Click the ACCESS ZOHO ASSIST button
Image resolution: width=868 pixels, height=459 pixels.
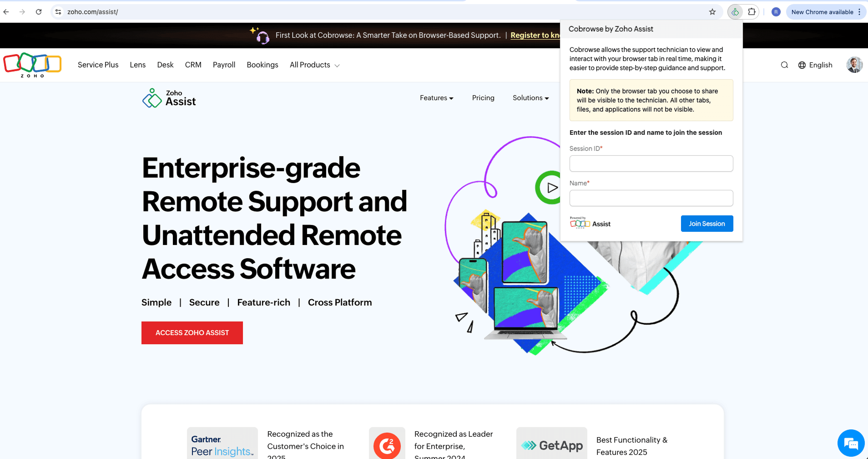tap(192, 333)
